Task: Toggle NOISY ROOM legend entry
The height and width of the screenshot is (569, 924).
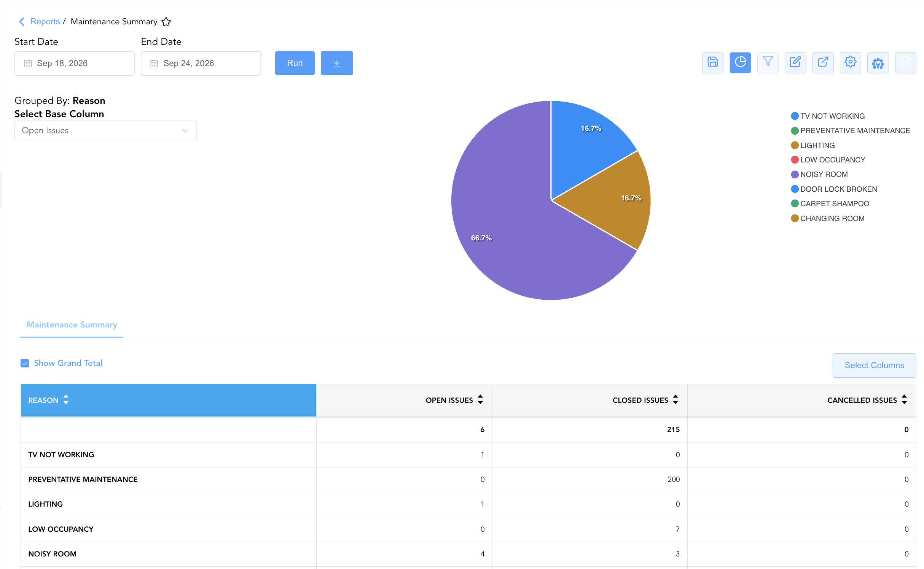Action: [x=819, y=175]
